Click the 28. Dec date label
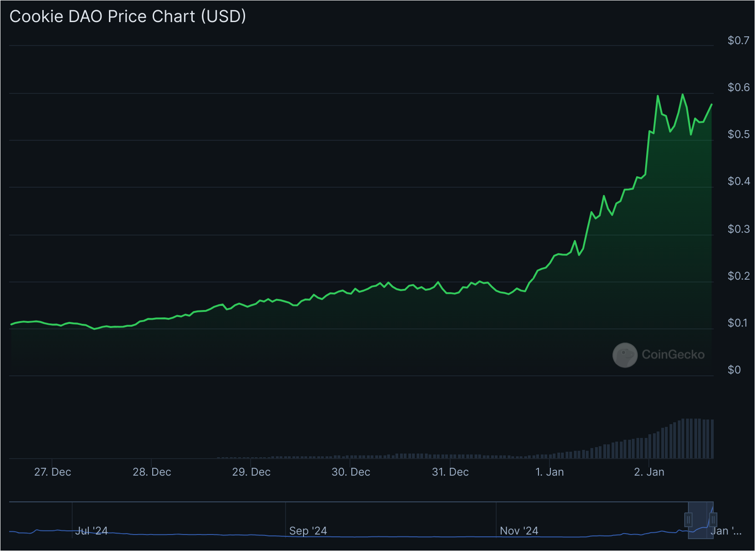This screenshot has width=756, height=552. (152, 472)
